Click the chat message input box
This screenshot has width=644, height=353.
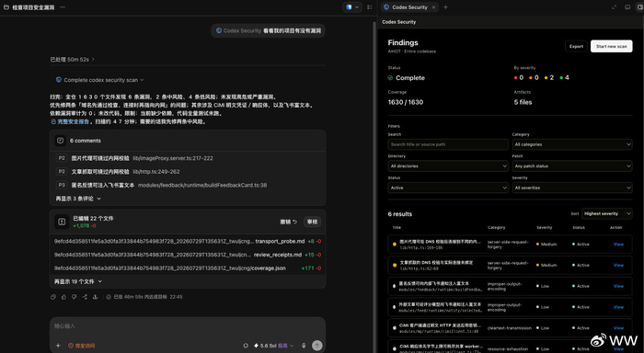pyautogui.click(x=188, y=326)
